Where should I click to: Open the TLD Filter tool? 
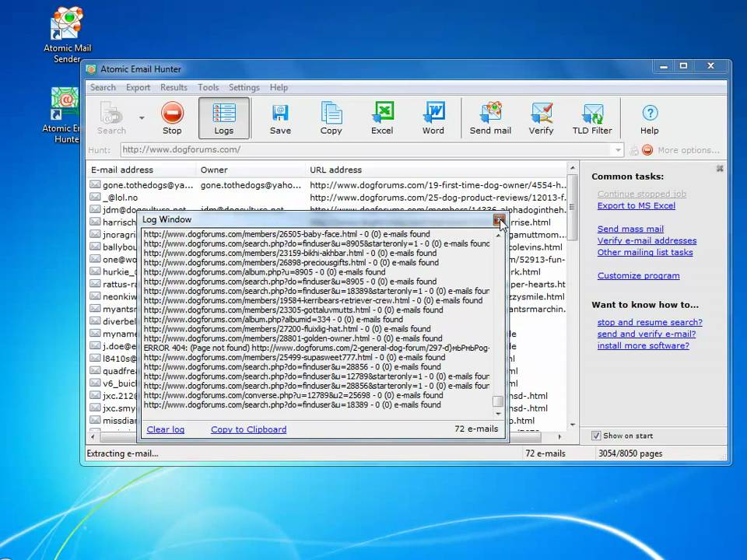pos(592,118)
